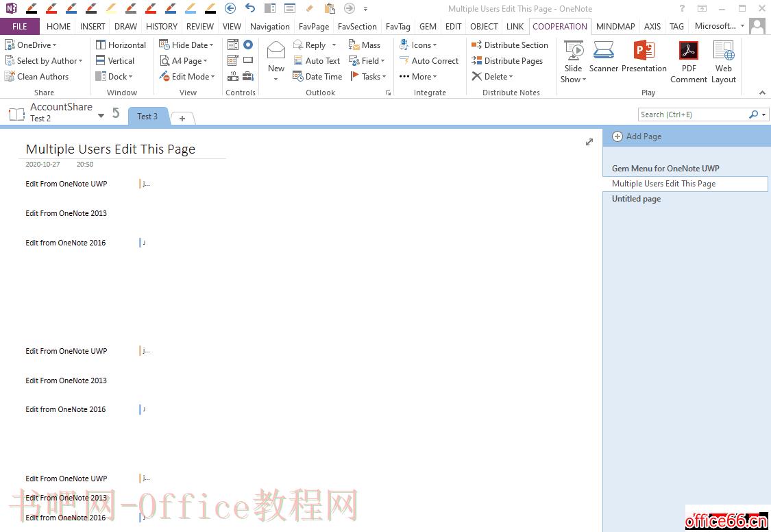Click the Mass mail icon
The image size is (771, 532).
(365, 45)
